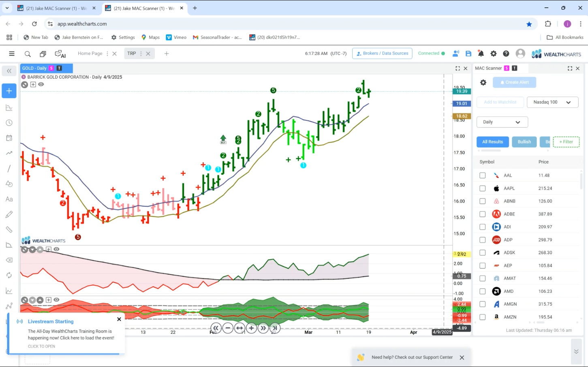Open the AI chat assistant
This screenshot has width=588, height=367.
(x=60, y=54)
